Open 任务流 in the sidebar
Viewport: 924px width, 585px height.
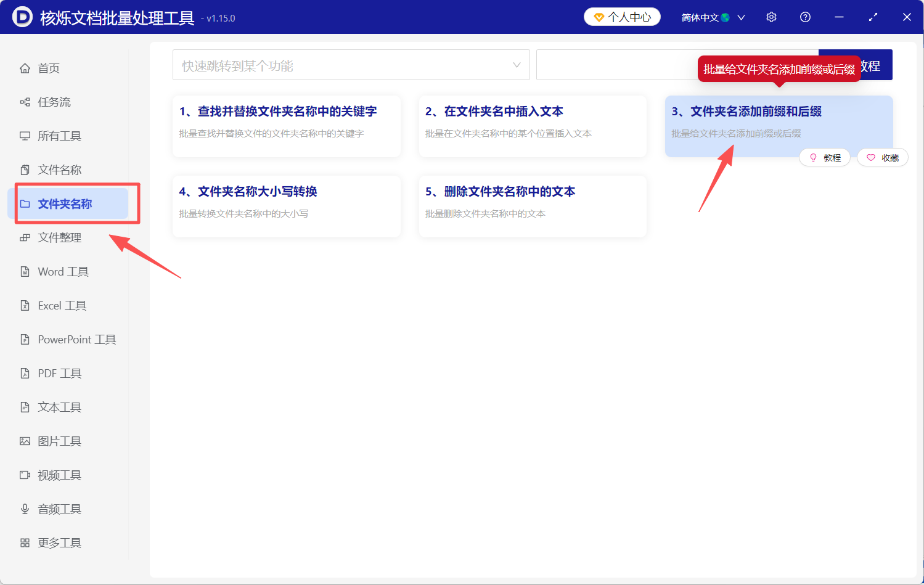[68, 102]
